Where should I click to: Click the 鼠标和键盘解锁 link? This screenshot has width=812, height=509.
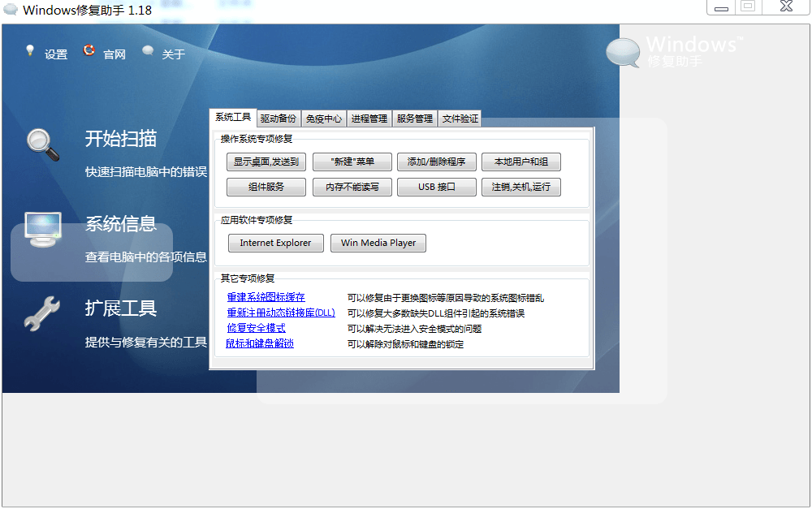[260, 343]
